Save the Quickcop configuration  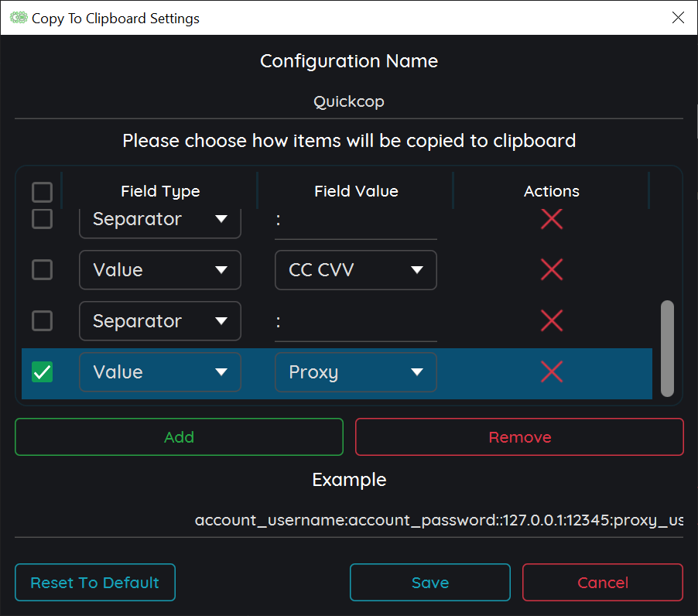pyautogui.click(x=429, y=582)
